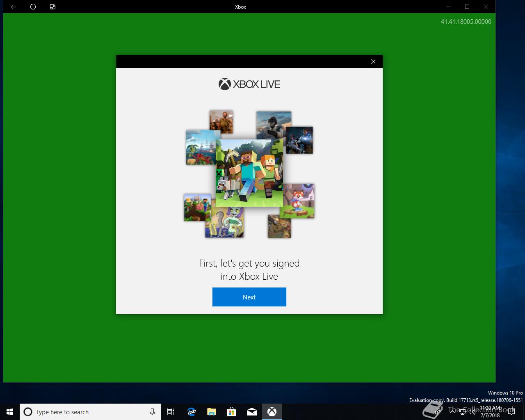Close the Xbox Live sign-in dialog
The height and width of the screenshot is (420, 525).
point(373,62)
